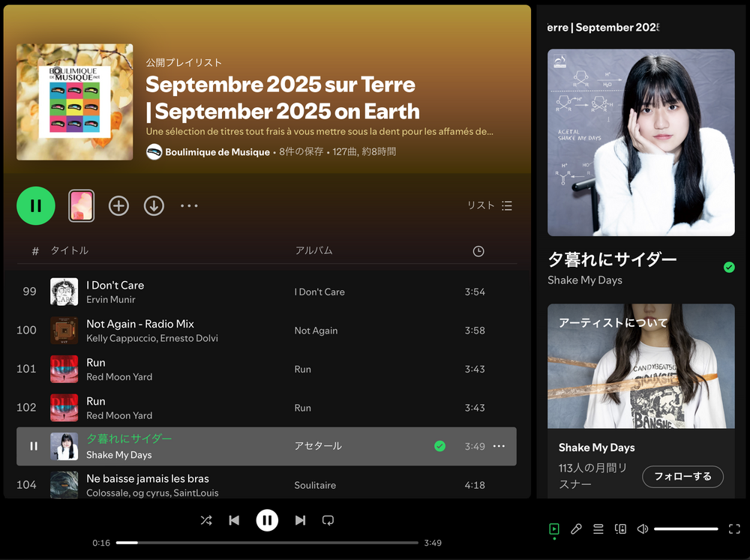
Task: Open Red Moon Yard artist in row 101
Action: 119,377
